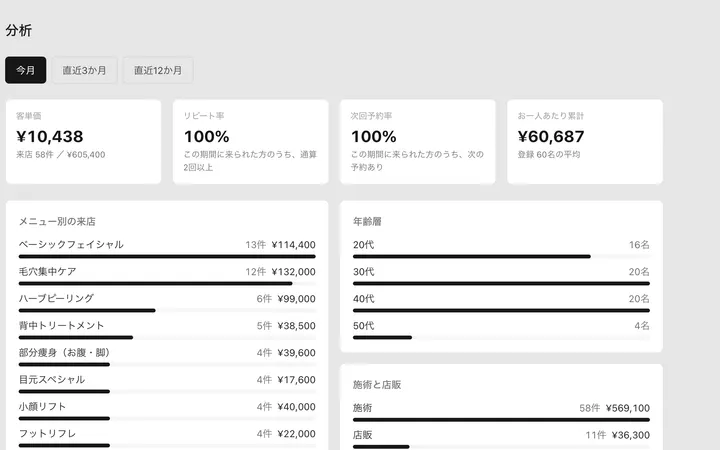
Task: Select the 目元スペシャル row label
Action: pyautogui.click(x=52, y=380)
